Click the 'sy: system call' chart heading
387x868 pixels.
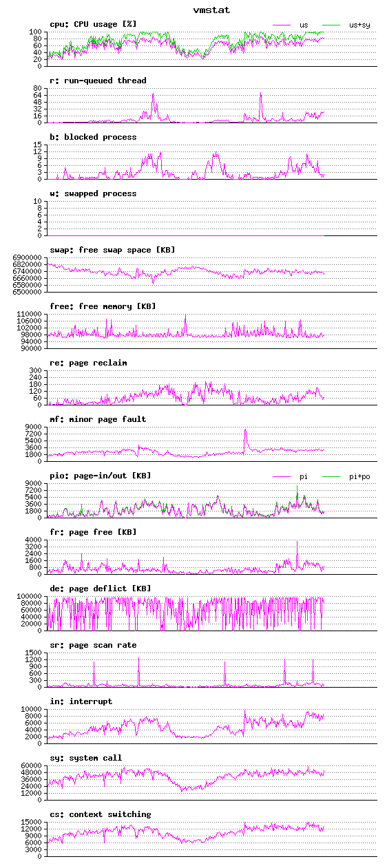point(86,758)
